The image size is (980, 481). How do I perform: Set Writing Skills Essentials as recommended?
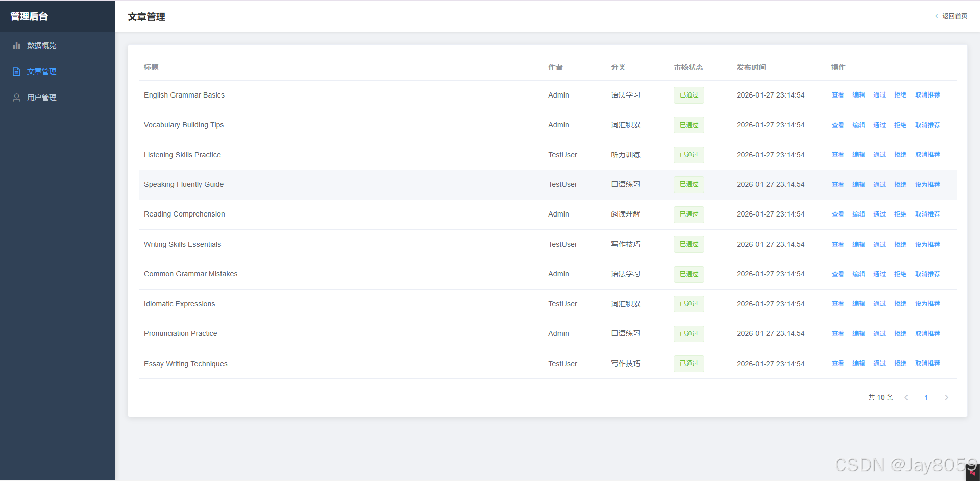[927, 244]
